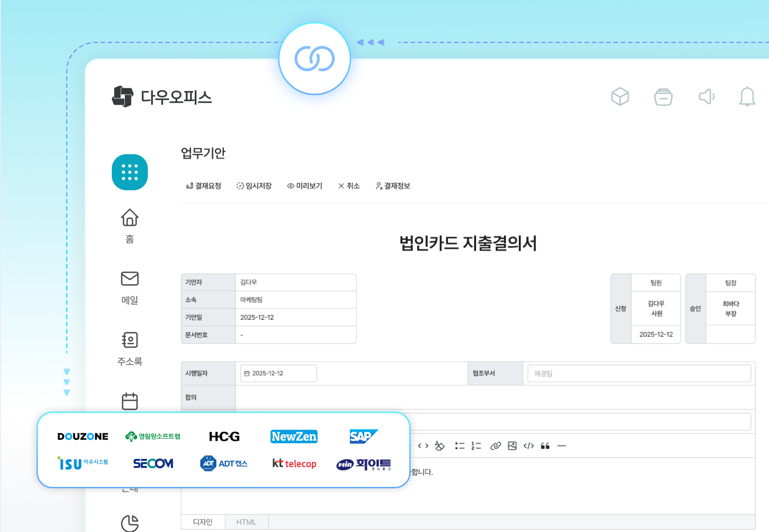Screen dimensions: 769x532
Task: Open the teal app launcher grid
Action: (130, 173)
